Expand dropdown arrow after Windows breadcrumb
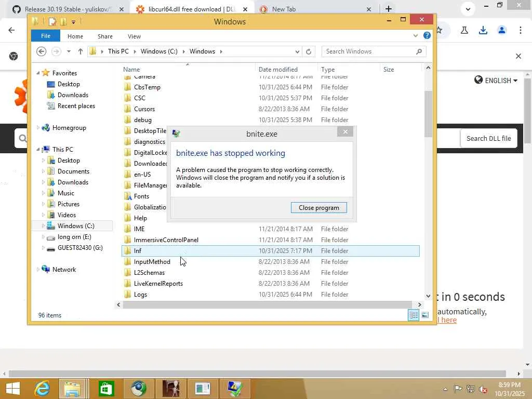The width and height of the screenshot is (532, 399). point(221,51)
